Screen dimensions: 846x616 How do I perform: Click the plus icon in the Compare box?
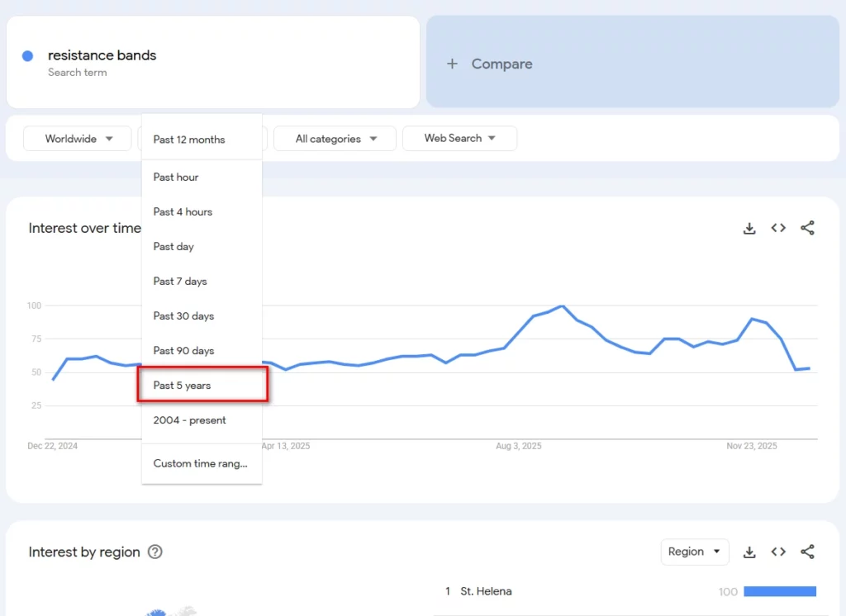(x=452, y=64)
